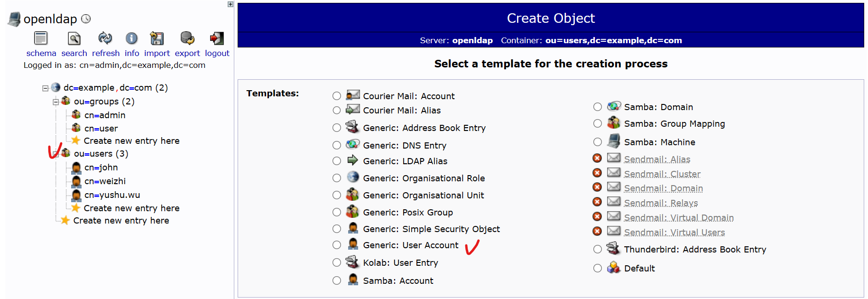Click the LDAP Alias arrow icon

(353, 160)
